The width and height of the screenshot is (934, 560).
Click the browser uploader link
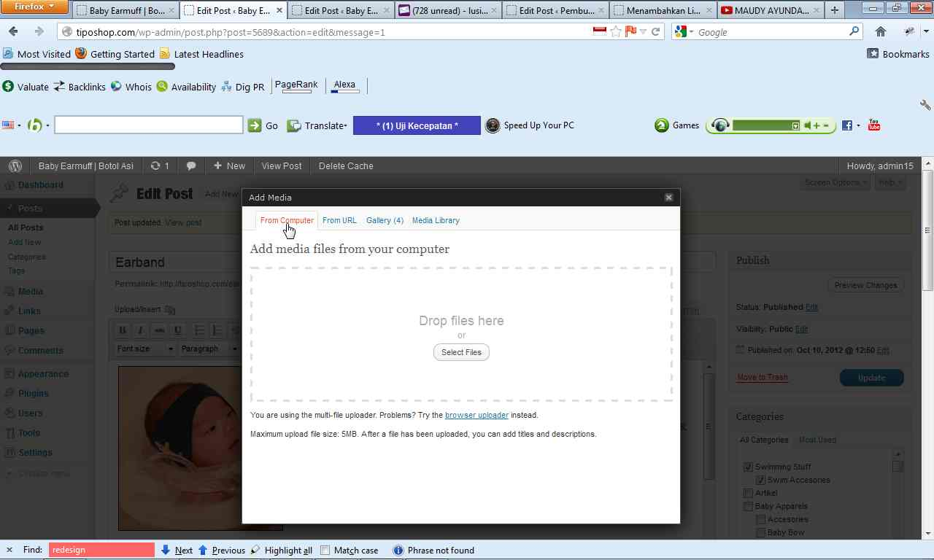point(476,415)
